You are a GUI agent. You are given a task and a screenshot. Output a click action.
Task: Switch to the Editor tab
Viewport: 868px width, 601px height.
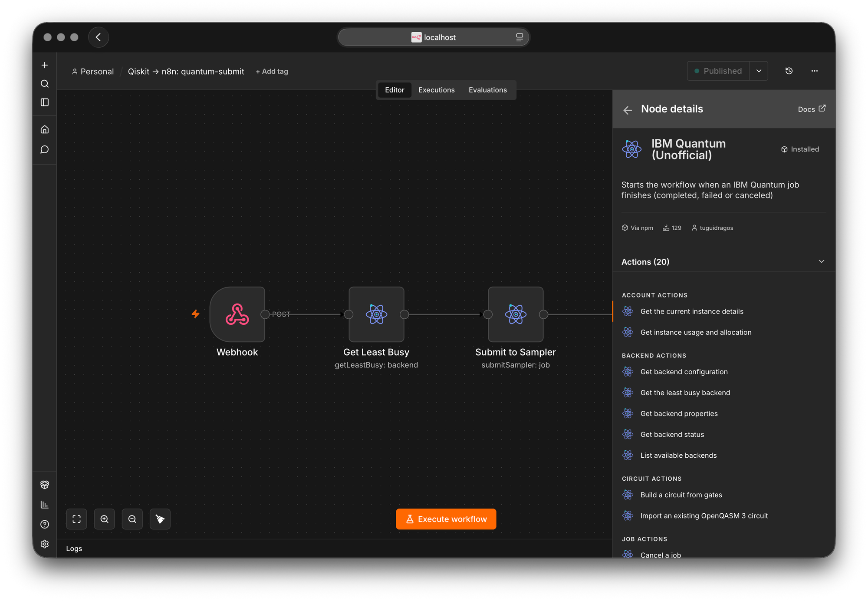395,90
